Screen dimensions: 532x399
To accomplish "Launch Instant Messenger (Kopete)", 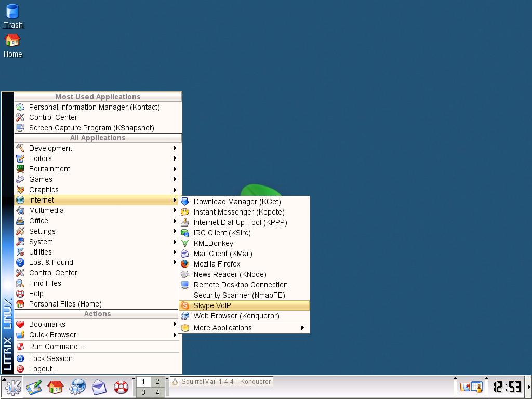I will pos(244,212).
